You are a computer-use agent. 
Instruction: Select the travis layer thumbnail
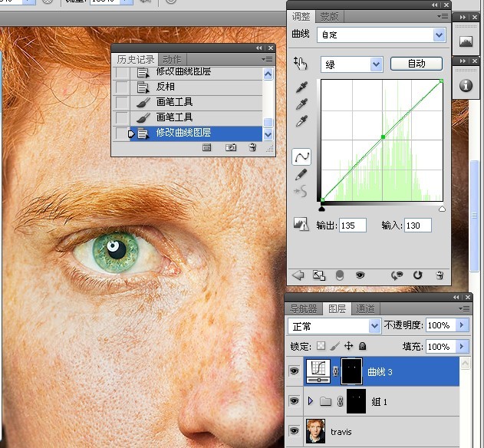(315, 431)
